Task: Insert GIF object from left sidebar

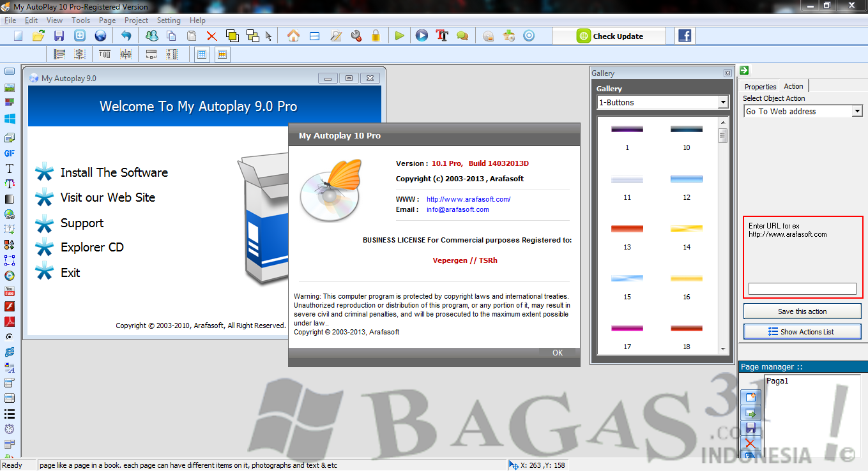Action: coord(10,154)
